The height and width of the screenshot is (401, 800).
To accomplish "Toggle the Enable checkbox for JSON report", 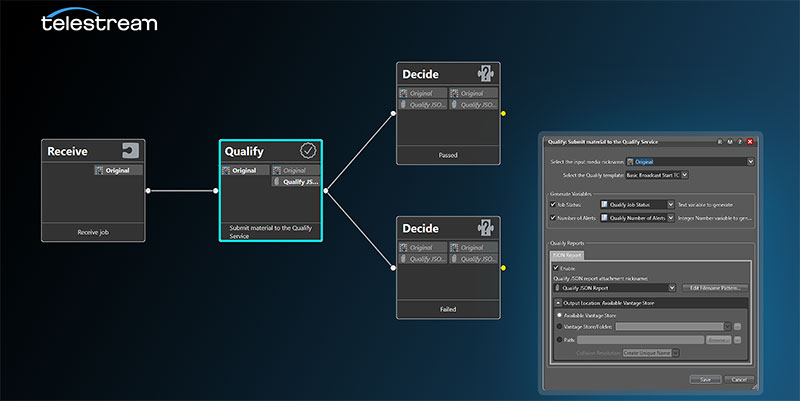I will click(x=556, y=268).
